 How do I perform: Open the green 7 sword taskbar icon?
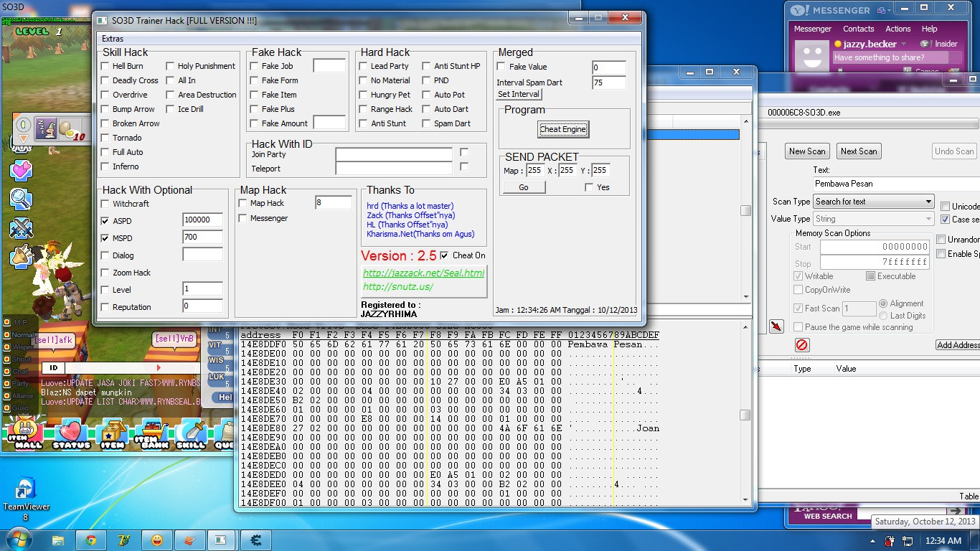coord(124,540)
